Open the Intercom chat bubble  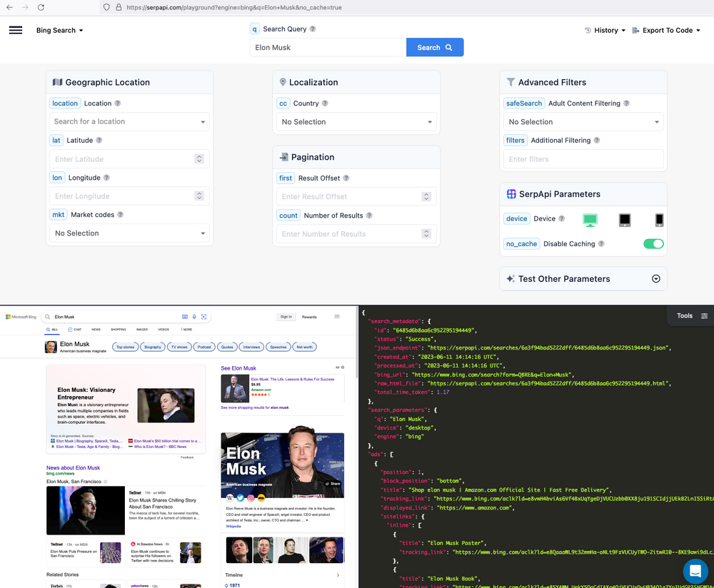click(695, 572)
